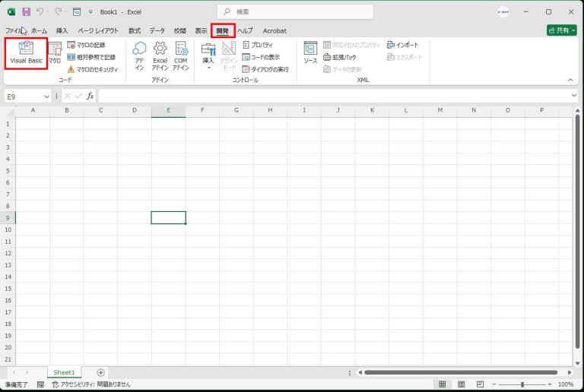Switch to page break preview view
The image size is (584, 392).
pyautogui.click(x=481, y=384)
